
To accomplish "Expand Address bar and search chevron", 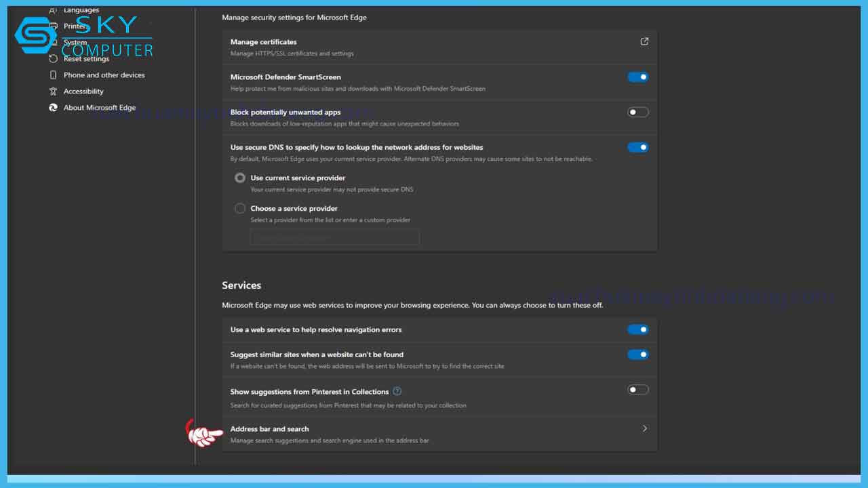I will pos(644,428).
